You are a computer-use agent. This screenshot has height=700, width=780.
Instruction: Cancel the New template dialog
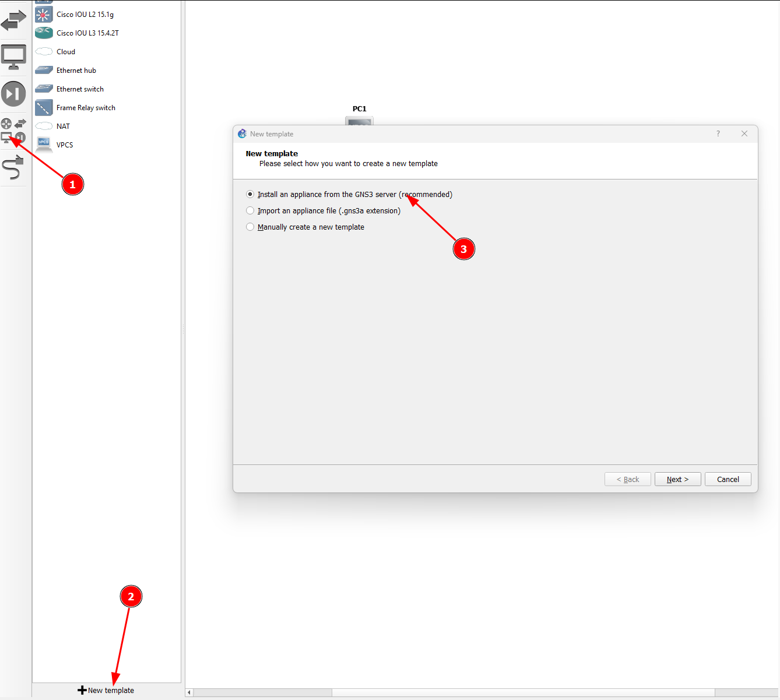(728, 479)
